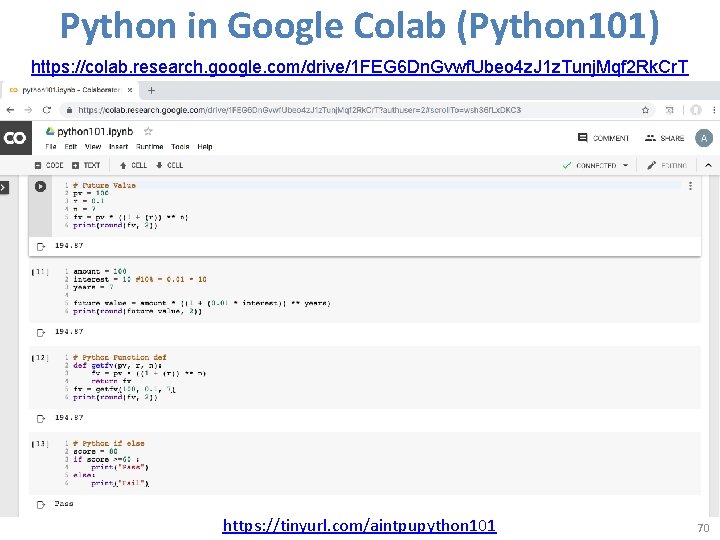Select cell 13 execution bracket
The image size is (720, 540).
40,444
